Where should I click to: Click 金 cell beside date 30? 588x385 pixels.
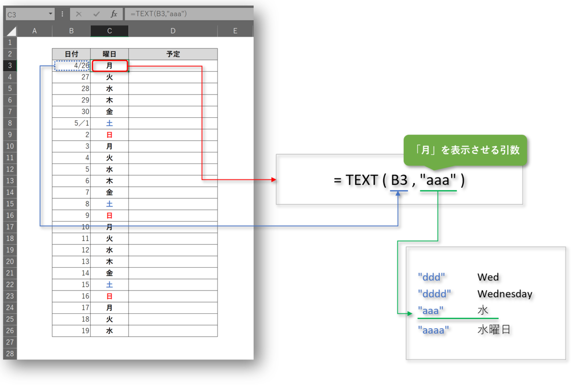[x=109, y=112]
